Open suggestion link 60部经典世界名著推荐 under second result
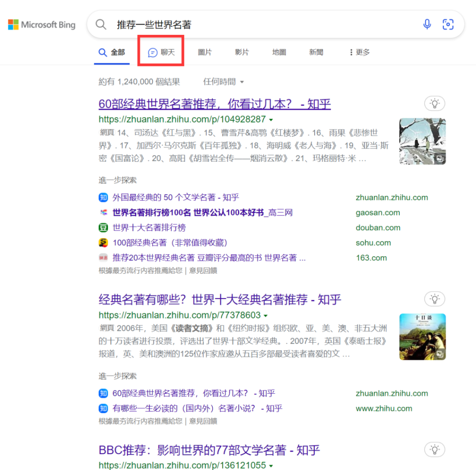 pyautogui.click(x=194, y=393)
